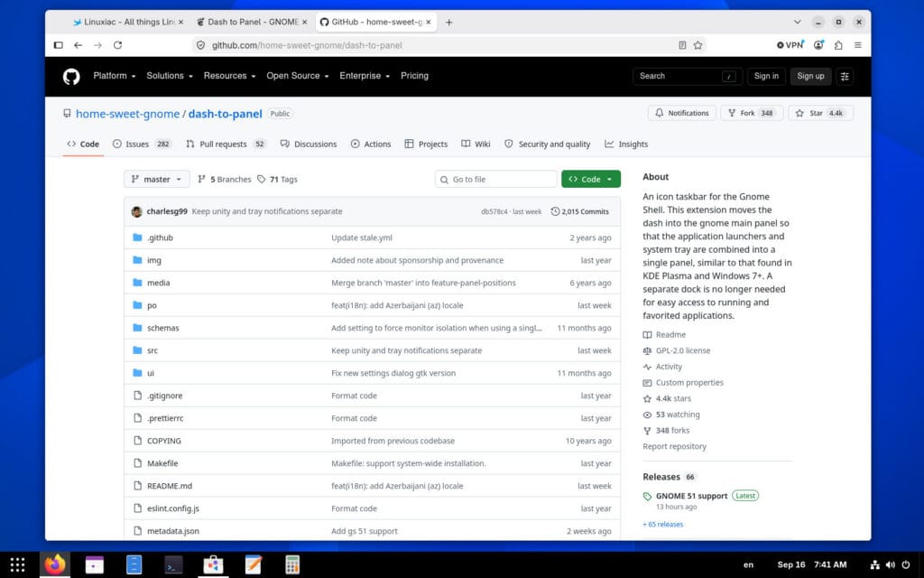Open the browser hamburger menu
The width and height of the screenshot is (924, 578).
click(858, 45)
